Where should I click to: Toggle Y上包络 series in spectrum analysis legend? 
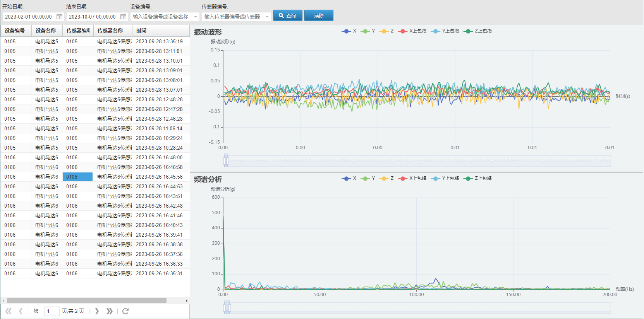point(445,178)
